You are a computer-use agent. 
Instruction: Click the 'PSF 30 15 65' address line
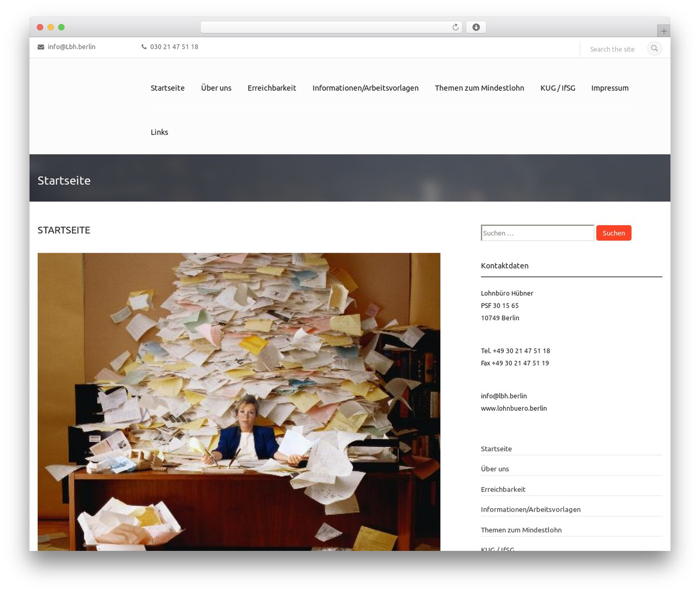(500, 306)
